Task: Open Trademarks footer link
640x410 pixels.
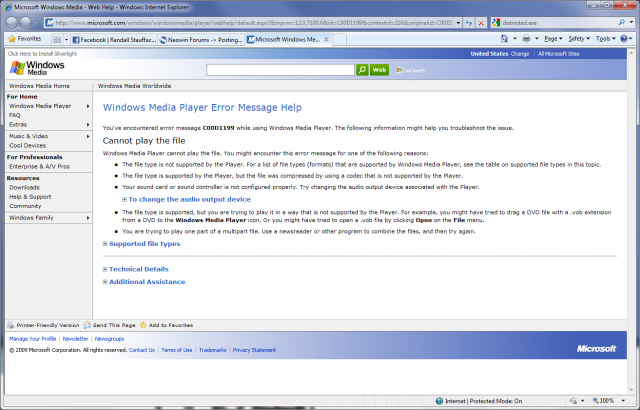Action: coord(212,350)
